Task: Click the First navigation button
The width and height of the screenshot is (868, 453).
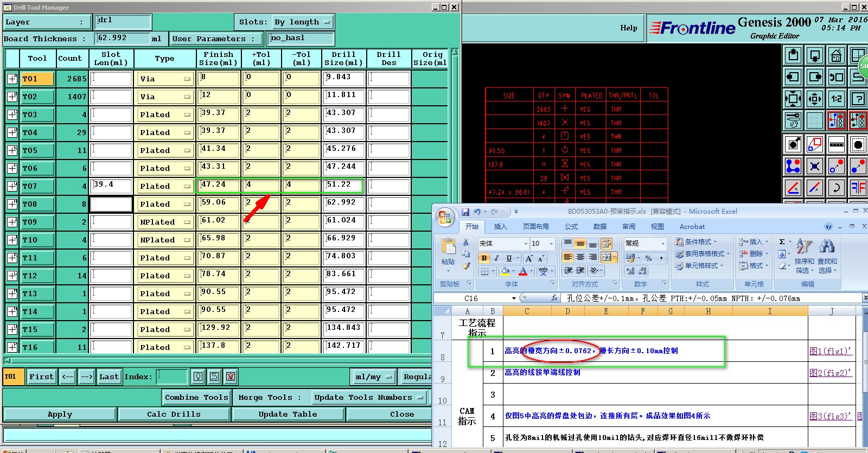Action: pos(42,377)
